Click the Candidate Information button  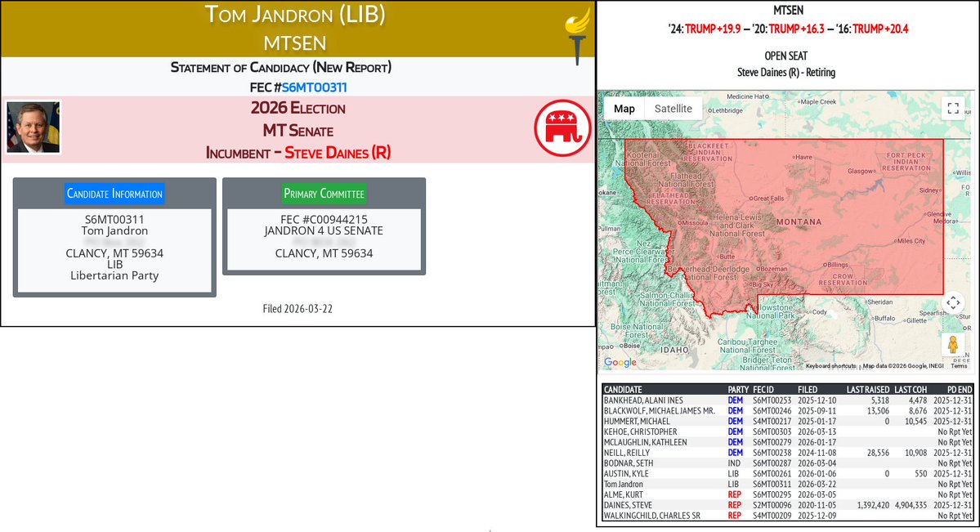[114, 193]
